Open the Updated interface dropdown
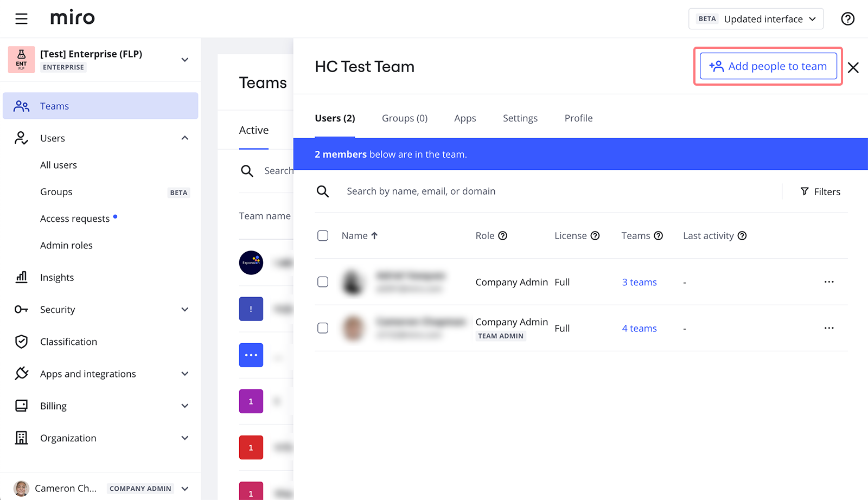The image size is (868, 500). click(756, 19)
